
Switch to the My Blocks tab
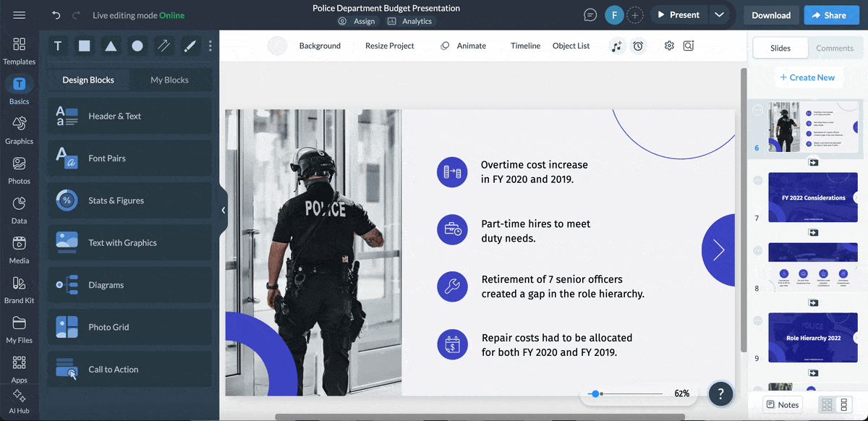click(169, 80)
